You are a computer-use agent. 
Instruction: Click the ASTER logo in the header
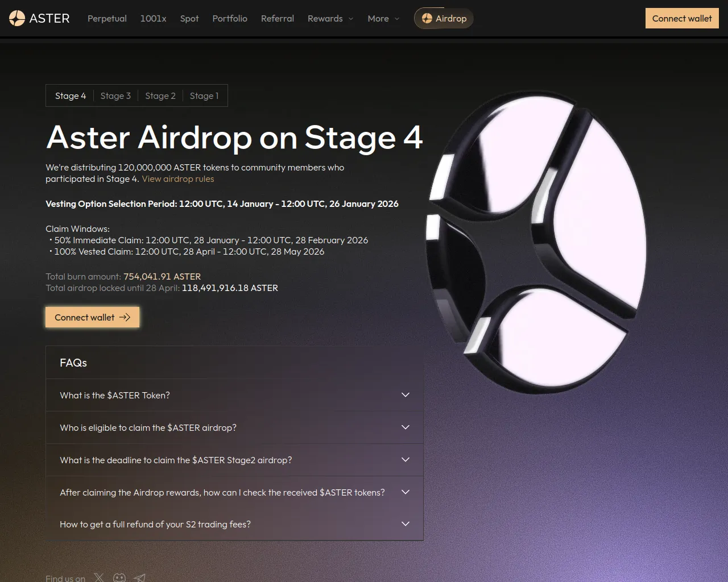click(39, 18)
